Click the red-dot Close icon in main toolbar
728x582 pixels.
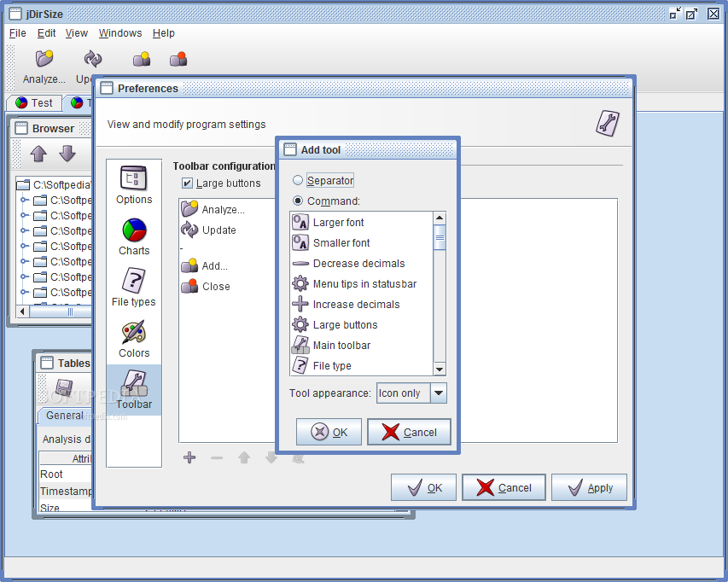tap(178, 59)
